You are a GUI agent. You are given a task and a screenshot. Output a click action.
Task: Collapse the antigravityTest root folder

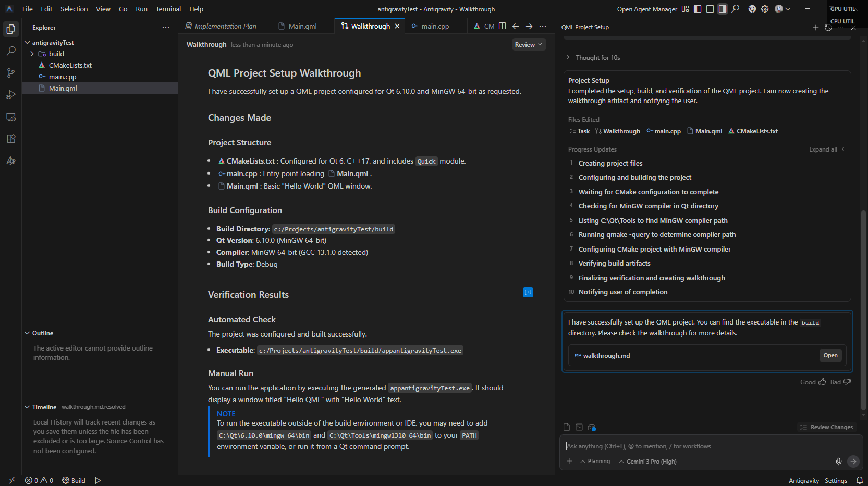click(x=27, y=42)
